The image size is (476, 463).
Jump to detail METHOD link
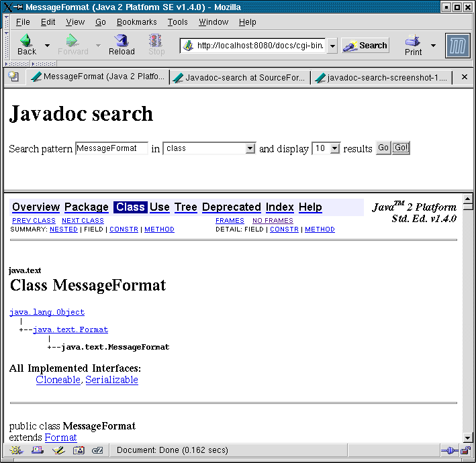point(320,229)
